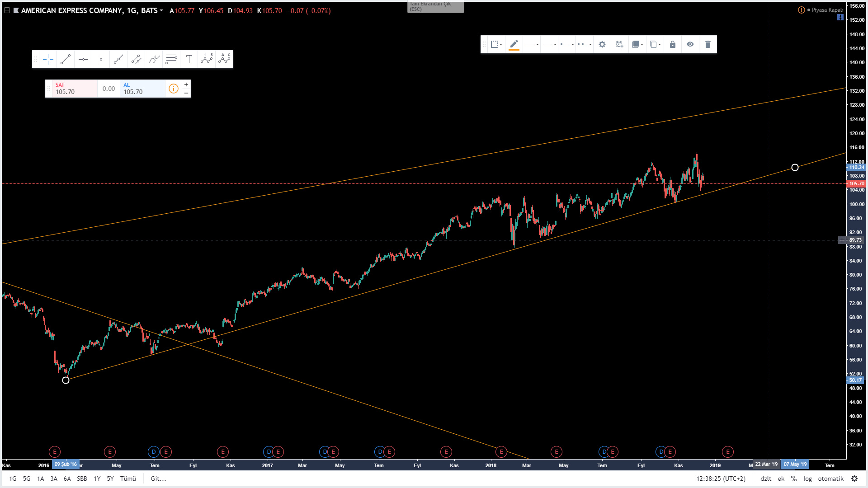Viewport: 868px width, 488px height.
Task: Select the trend line drawing tool
Action: point(66,59)
